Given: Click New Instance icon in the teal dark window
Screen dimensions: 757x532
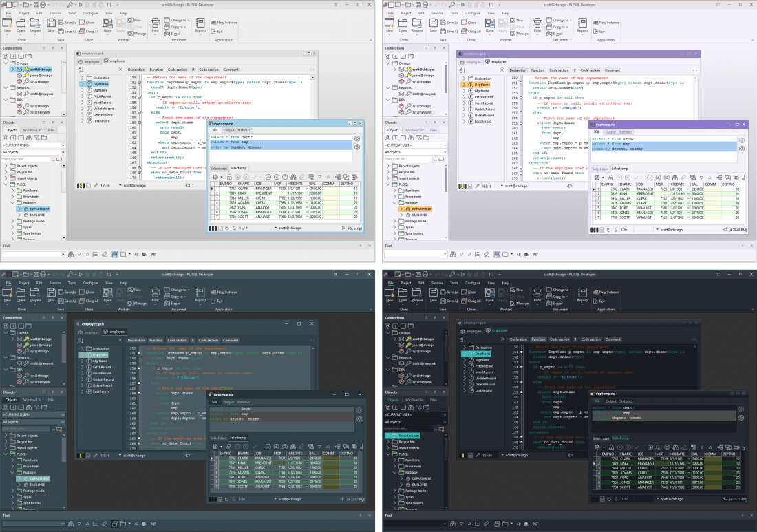Looking at the screenshot, I should click(x=213, y=292).
